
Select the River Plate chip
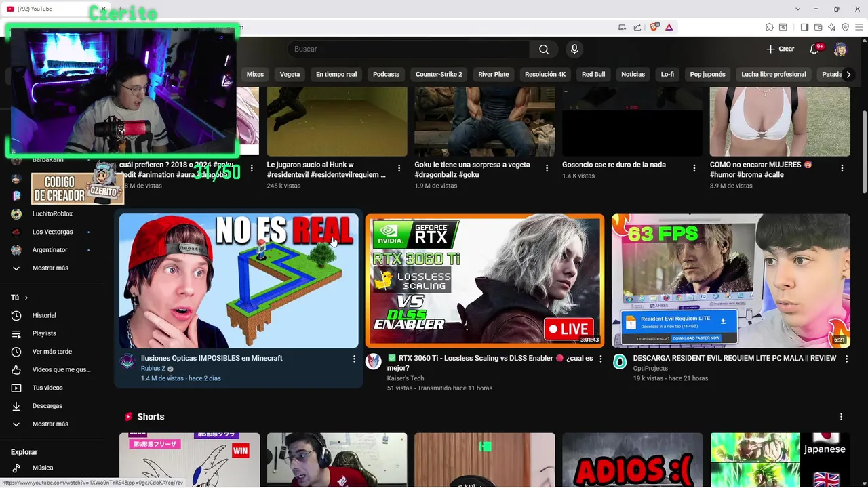494,75
